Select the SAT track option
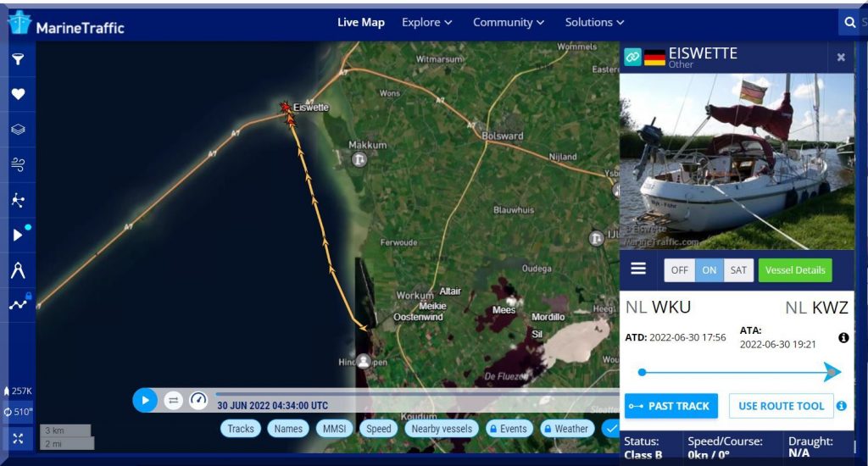The width and height of the screenshot is (868, 466). tap(738, 270)
